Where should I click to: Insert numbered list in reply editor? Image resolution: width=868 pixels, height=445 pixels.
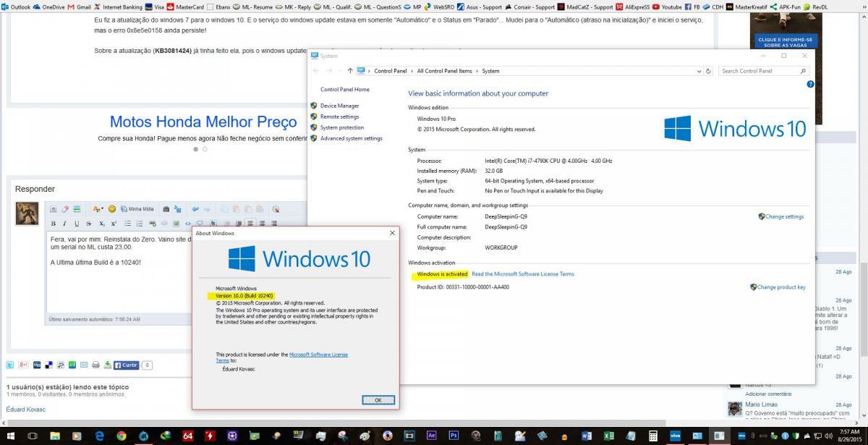click(x=140, y=224)
